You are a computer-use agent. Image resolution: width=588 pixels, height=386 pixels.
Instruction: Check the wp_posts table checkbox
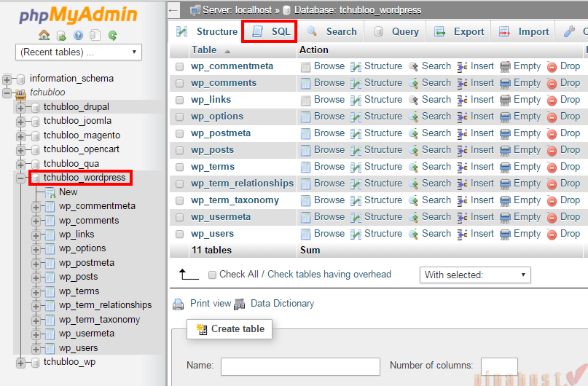(x=180, y=150)
